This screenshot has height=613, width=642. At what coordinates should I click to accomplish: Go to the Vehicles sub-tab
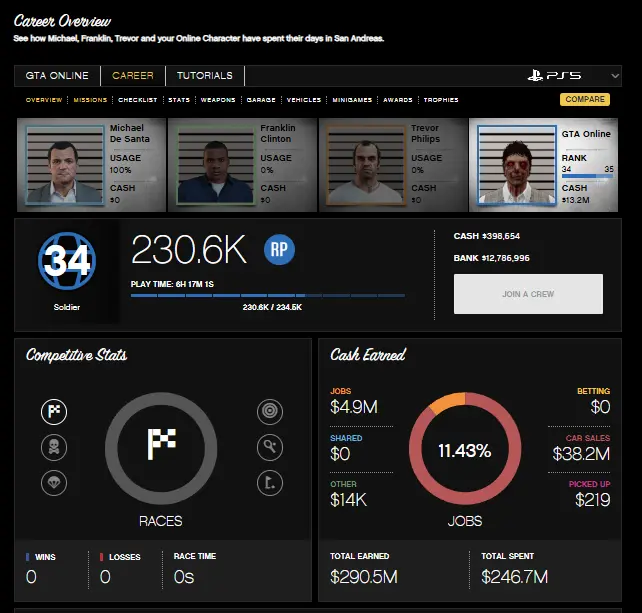pos(304,100)
